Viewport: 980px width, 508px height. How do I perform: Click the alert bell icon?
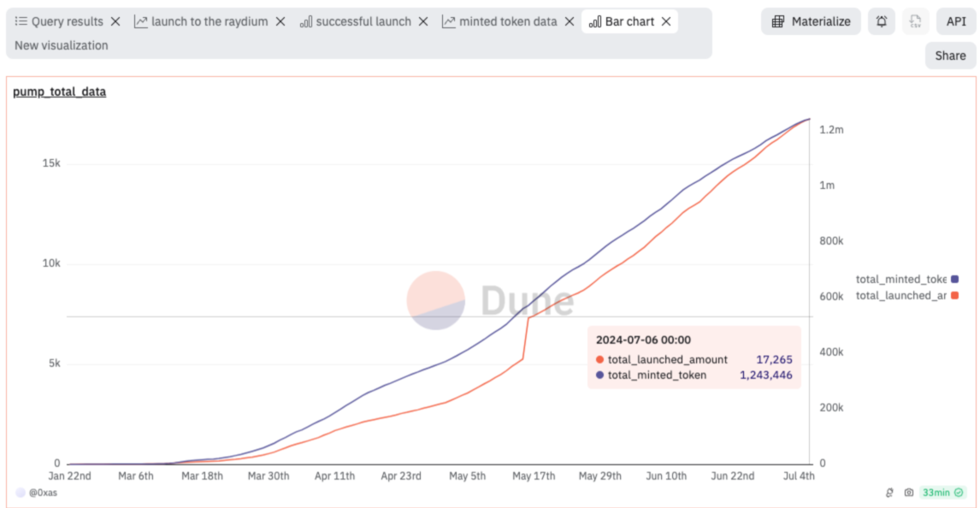click(882, 21)
